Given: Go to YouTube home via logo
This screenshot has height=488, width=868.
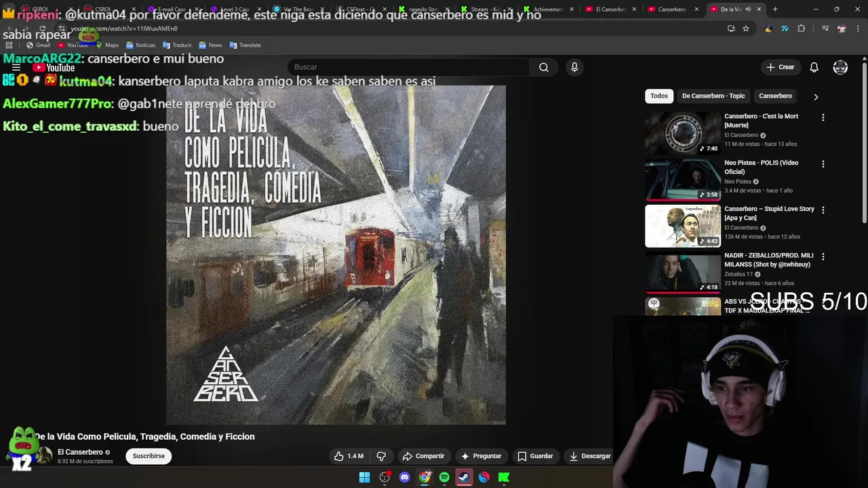Looking at the screenshot, I should click(x=54, y=68).
